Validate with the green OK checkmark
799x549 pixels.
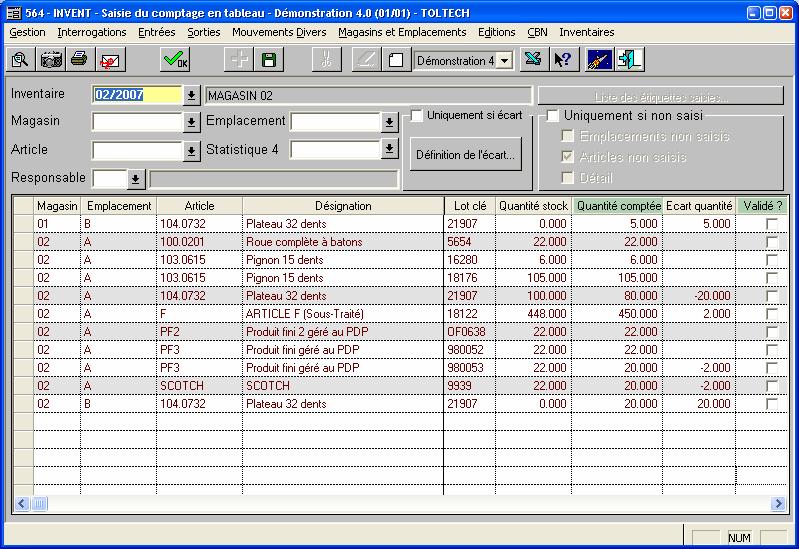pyautogui.click(x=176, y=60)
